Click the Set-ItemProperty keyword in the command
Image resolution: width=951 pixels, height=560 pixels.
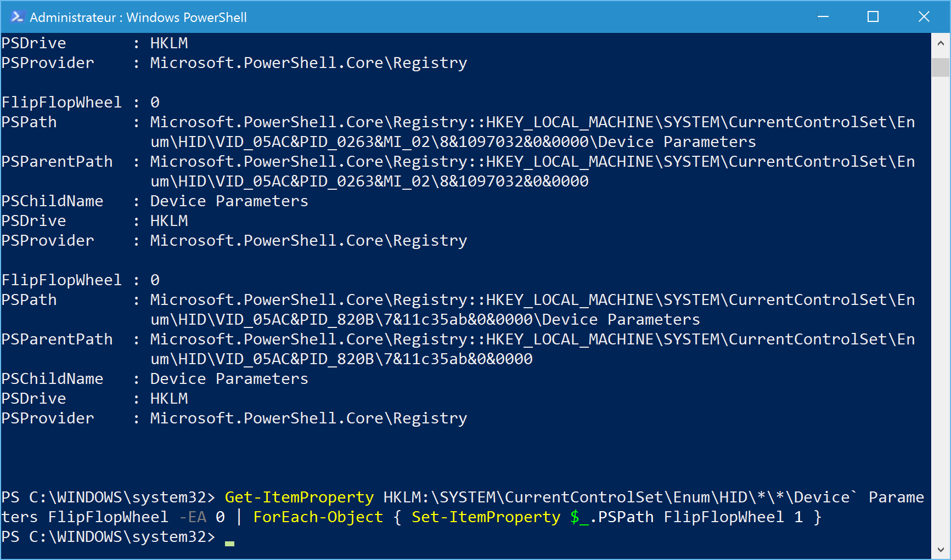click(486, 517)
